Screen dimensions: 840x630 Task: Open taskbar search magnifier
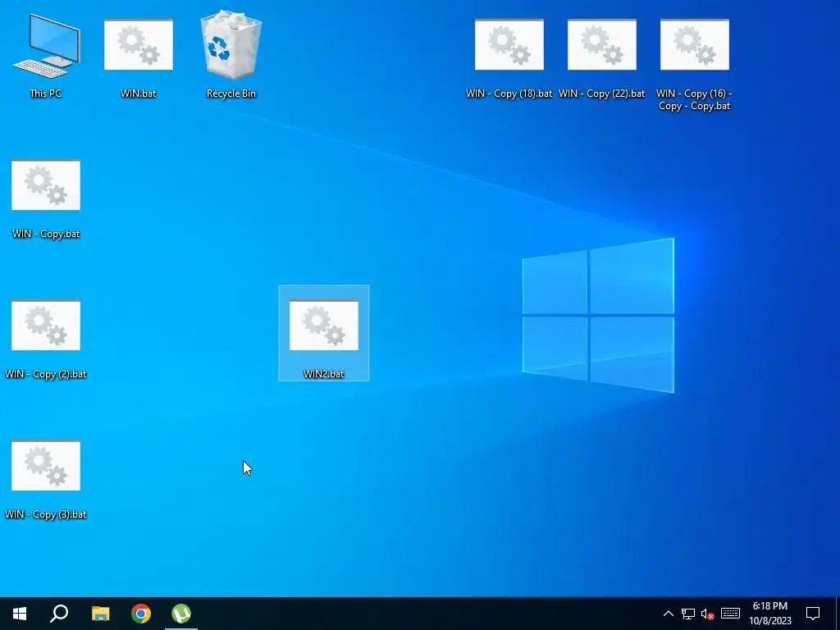[x=59, y=614]
